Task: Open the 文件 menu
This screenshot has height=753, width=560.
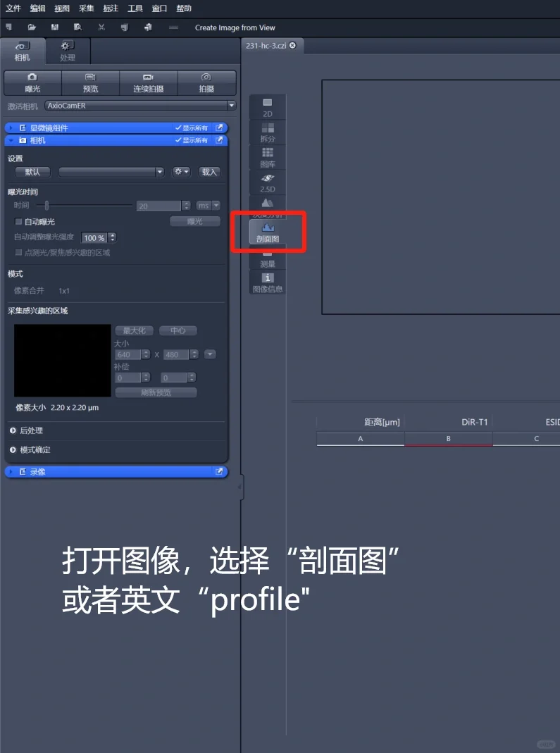Action: pos(13,8)
